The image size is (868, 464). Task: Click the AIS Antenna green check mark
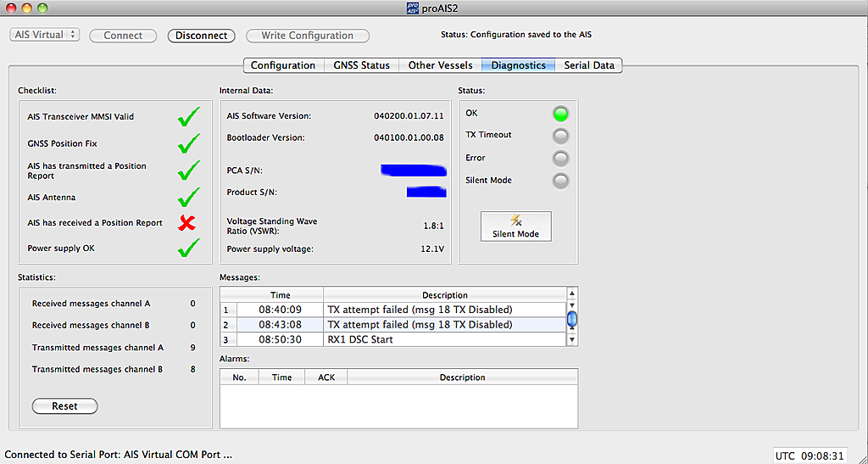189,197
